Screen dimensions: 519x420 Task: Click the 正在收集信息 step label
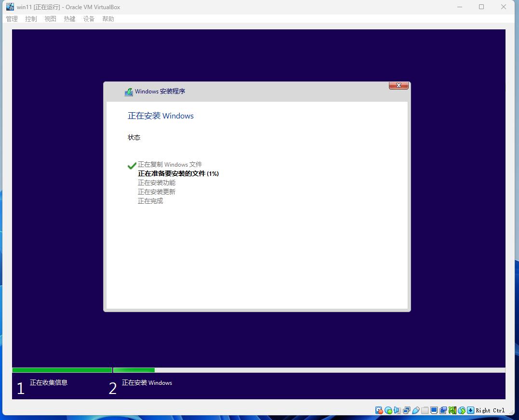[49, 382]
